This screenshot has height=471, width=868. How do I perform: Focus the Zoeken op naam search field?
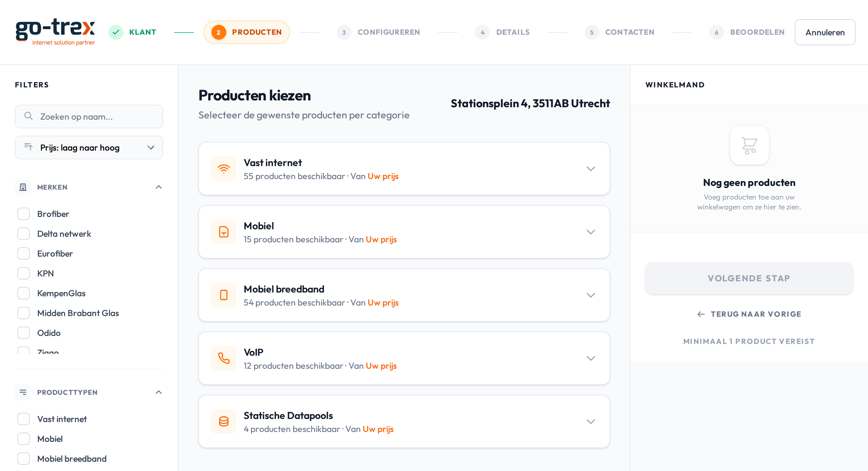[89, 117]
